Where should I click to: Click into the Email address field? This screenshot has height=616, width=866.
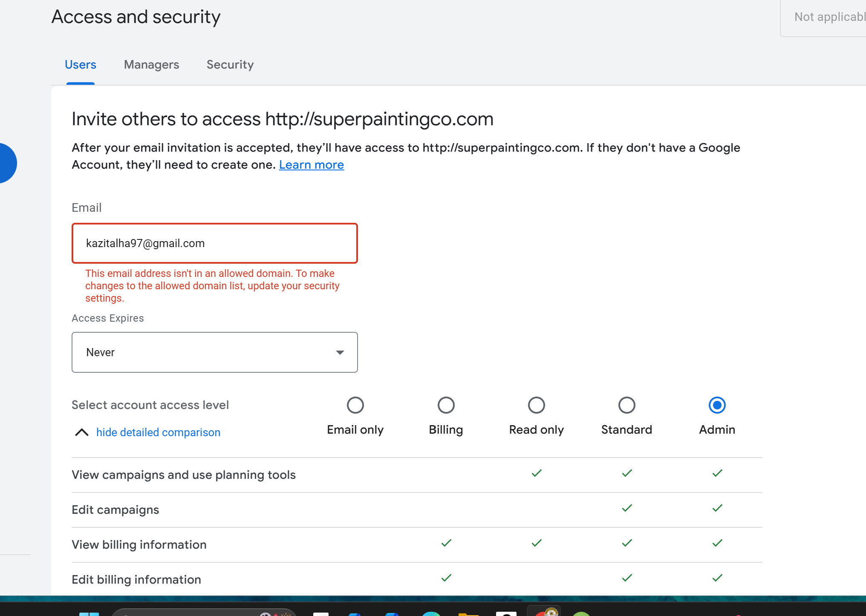coord(214,243)
